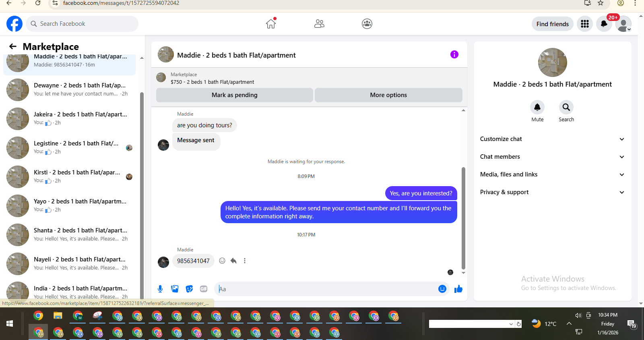Screen dimensions: 644x340
Task: Open the account profile picture menu
Action: point(623,24)
